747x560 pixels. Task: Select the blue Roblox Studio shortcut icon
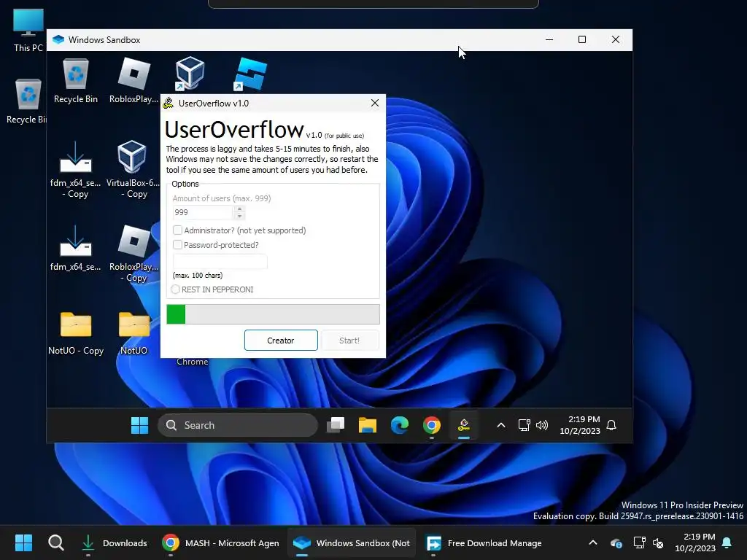coord(250,74)
